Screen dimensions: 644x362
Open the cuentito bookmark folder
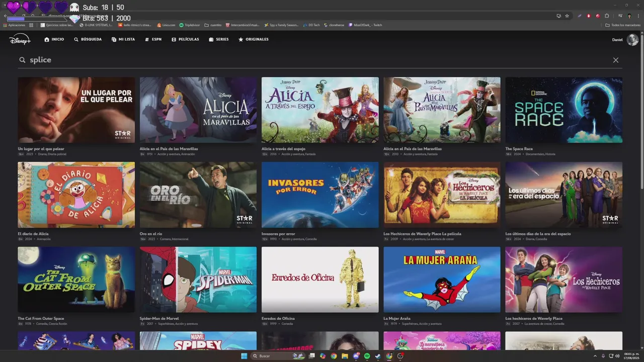click(213, 25)
